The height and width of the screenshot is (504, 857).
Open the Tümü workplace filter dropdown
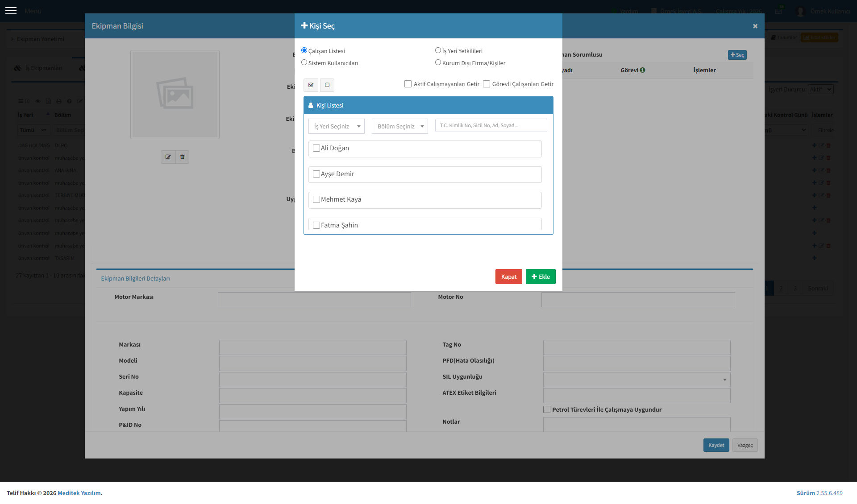pyautogui.click(x=34, y=130)
